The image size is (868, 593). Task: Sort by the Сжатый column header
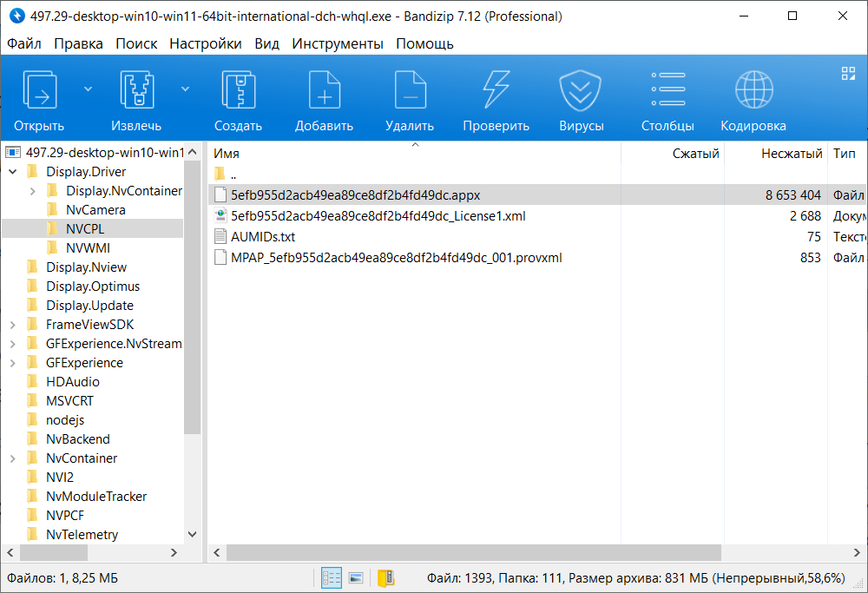pos(673,154)
